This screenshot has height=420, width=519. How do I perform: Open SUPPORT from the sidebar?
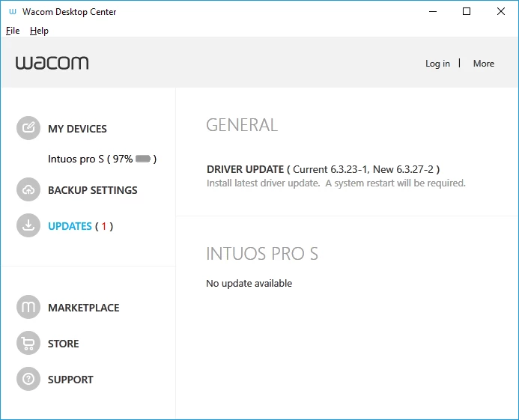point(70,380)
